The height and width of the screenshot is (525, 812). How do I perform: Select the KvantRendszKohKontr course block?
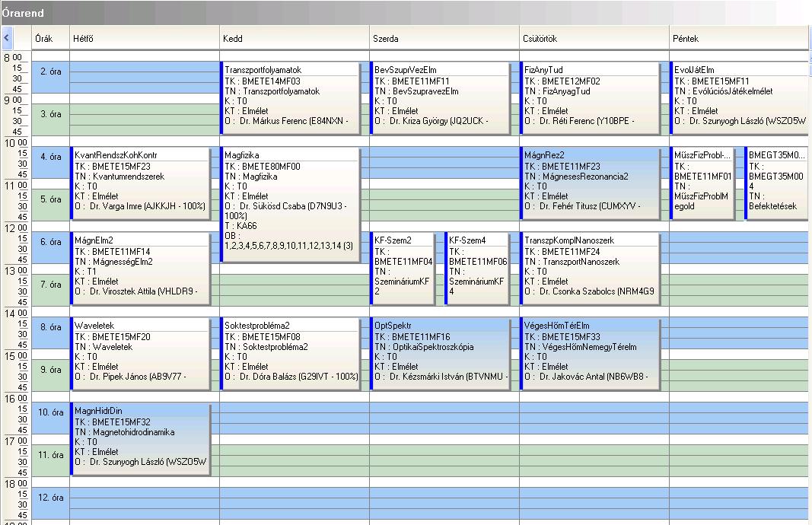[x=141, y=183]
